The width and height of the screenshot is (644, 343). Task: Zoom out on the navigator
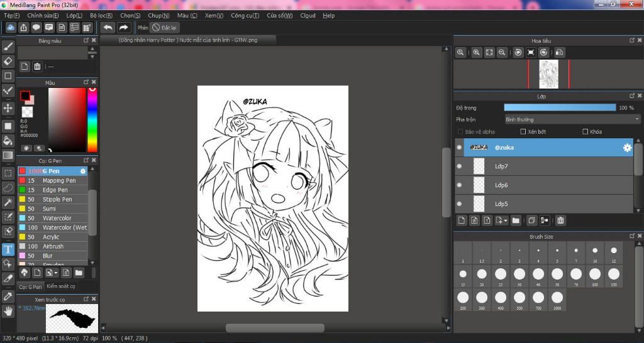(502, 53)
